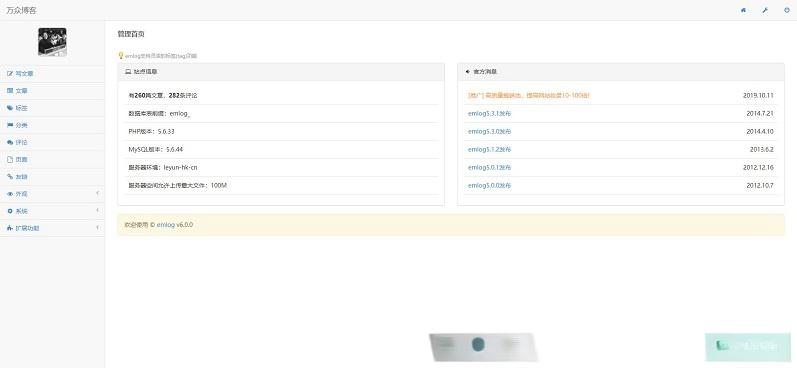Expand the 扩展功能 extensions submenu
The width and height of the screenshot is (797, 368).
52,228
